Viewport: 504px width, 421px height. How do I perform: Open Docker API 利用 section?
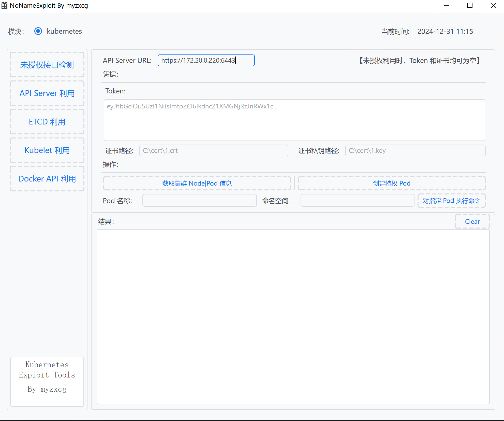coord(47,179)
